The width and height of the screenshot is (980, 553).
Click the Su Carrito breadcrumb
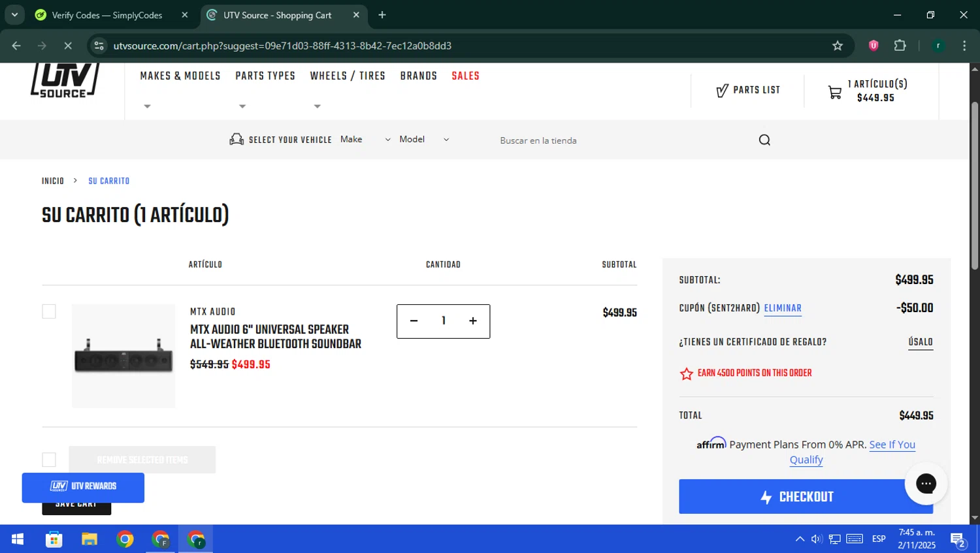point(109,181)
